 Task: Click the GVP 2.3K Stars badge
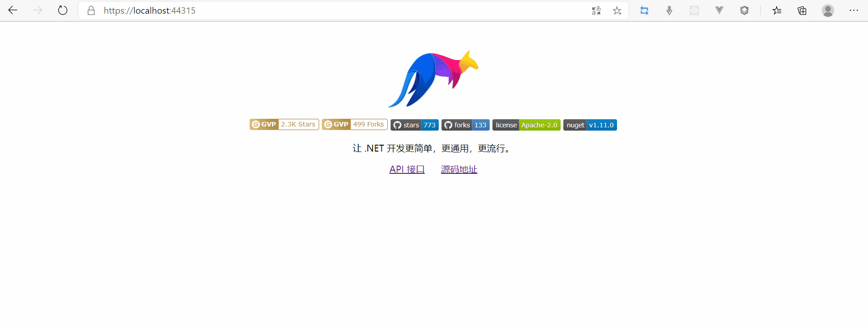284,125
